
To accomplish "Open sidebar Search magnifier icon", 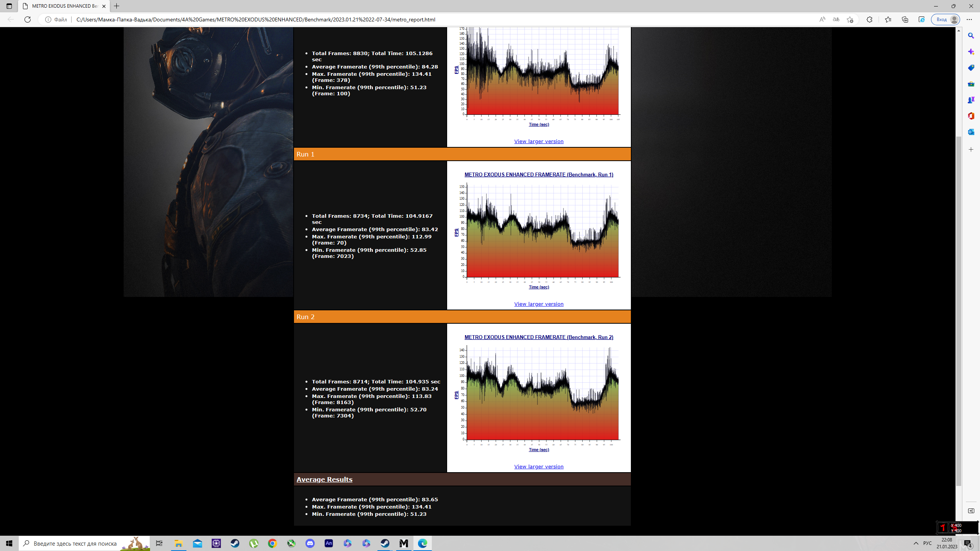I will coord(971,36).
